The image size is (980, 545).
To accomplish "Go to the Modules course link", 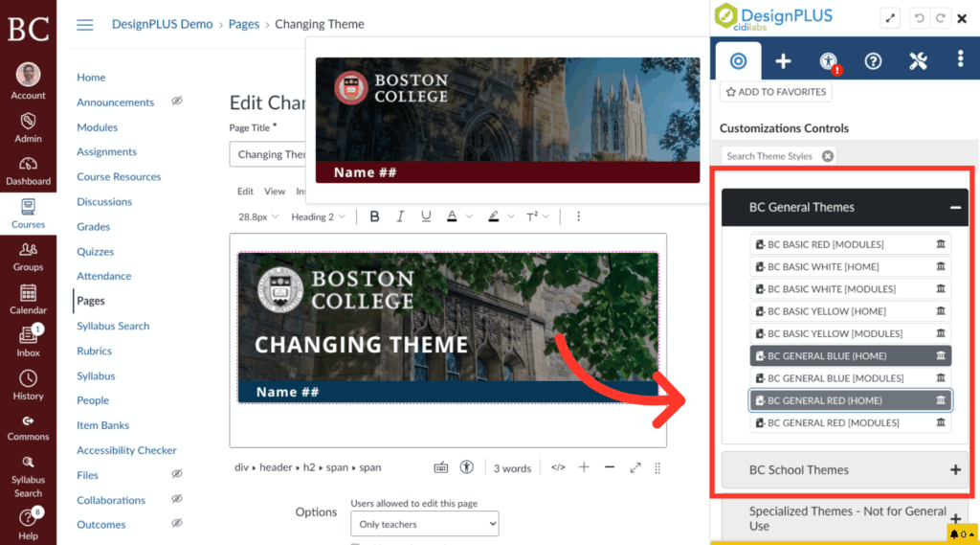I will [97, 127].
